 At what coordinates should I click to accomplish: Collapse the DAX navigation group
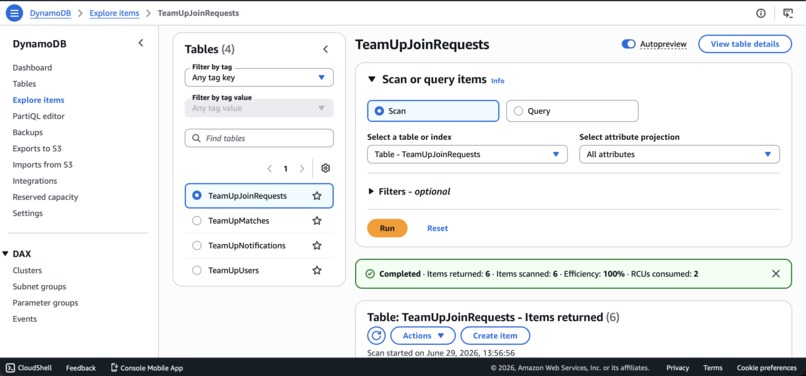coord(5,254)
